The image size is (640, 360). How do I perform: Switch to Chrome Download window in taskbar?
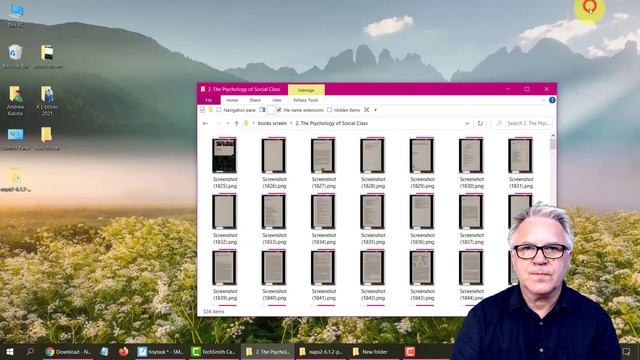coord(69,351)
